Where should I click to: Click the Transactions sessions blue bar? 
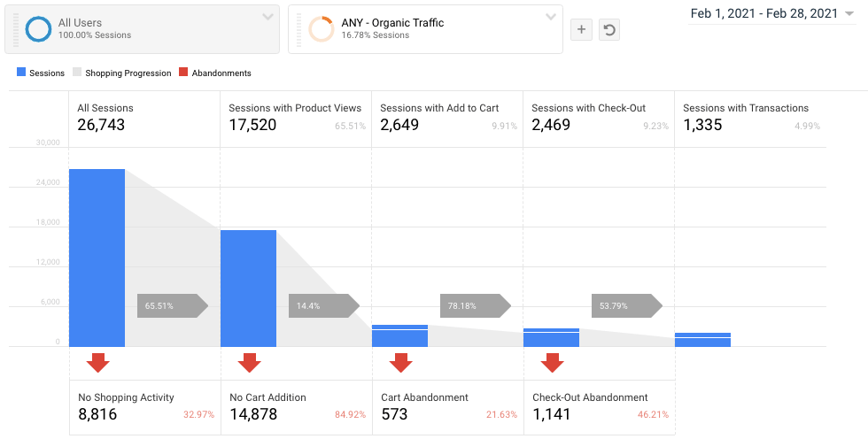(702, 340)
